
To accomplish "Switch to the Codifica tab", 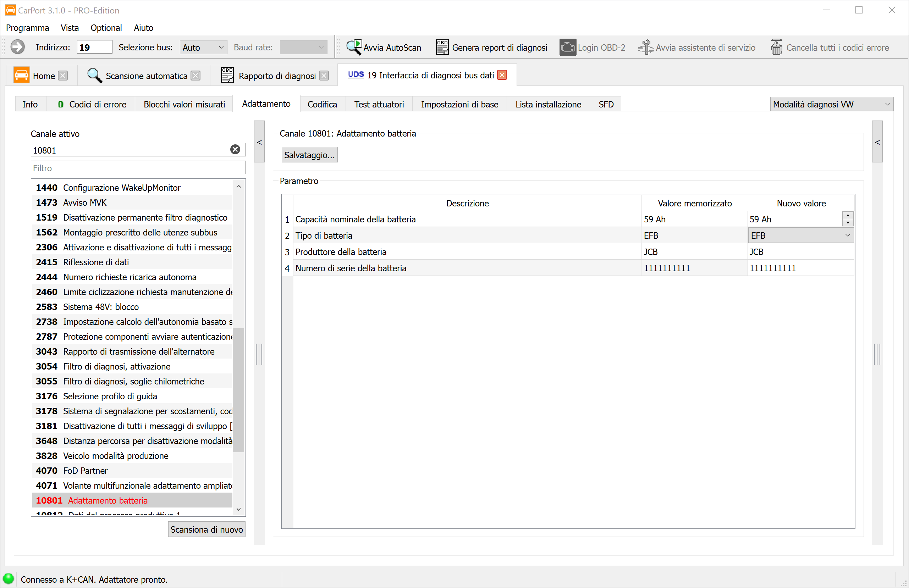I will point(322,104).
